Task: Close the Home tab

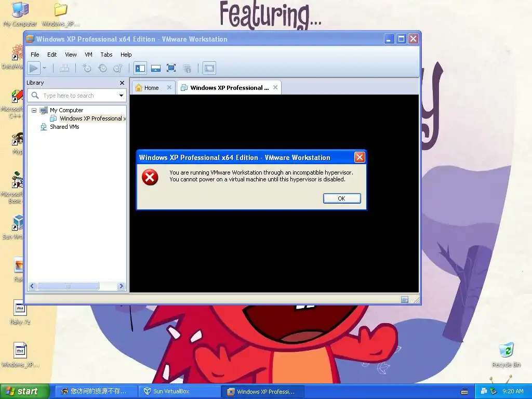Action: (169, 87)
